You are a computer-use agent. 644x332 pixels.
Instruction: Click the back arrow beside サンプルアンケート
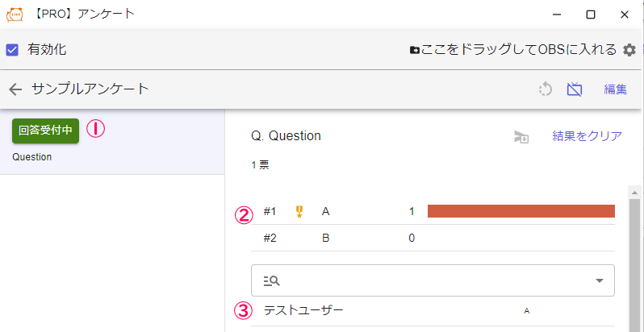[x=15, y=89]
